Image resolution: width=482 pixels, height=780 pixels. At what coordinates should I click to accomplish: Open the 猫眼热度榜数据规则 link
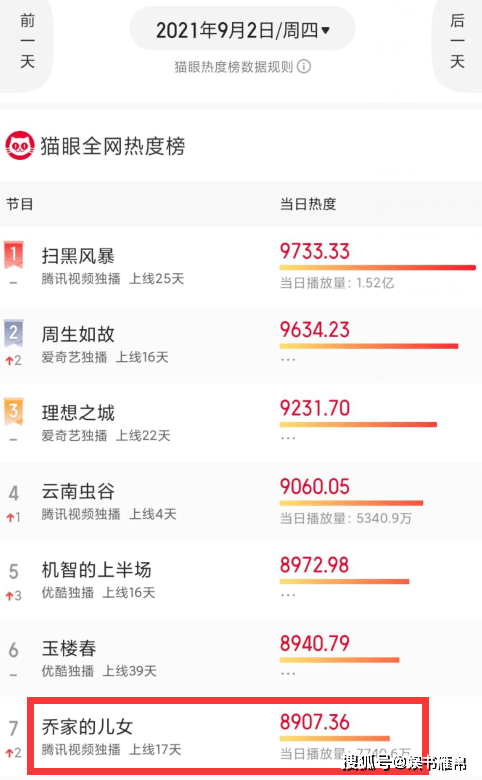234,67
